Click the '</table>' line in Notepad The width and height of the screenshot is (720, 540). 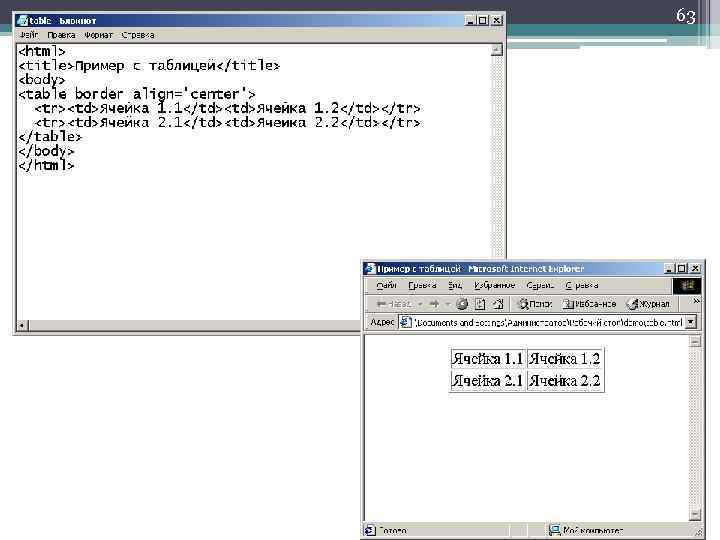coord(50,136)
